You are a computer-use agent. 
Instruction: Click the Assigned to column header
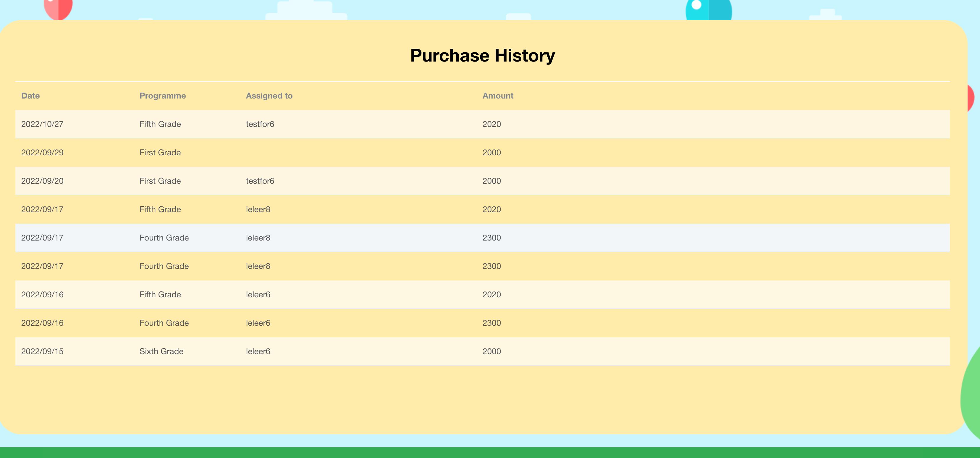269,96
